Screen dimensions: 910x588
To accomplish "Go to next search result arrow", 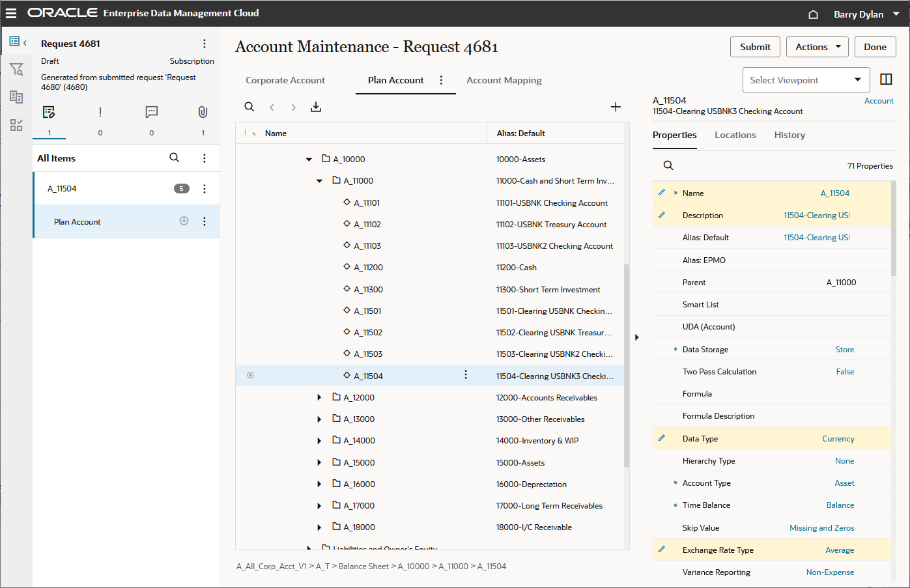I will coord(294,107).
